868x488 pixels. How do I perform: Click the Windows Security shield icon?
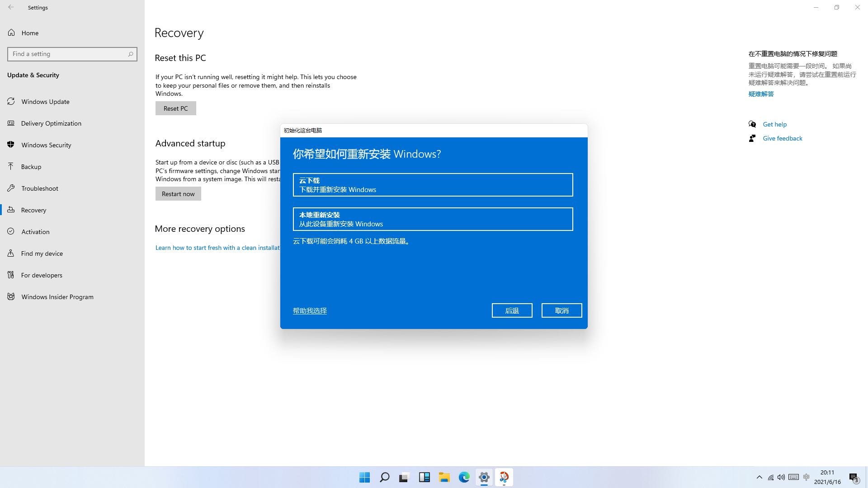coord(11,145)
